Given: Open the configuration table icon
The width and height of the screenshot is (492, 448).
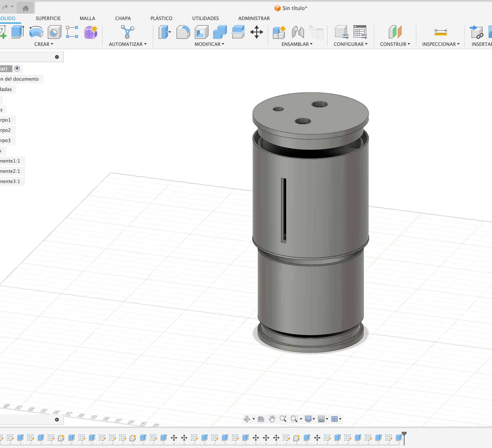Looking at the screenshot, I should pos(360,32).
